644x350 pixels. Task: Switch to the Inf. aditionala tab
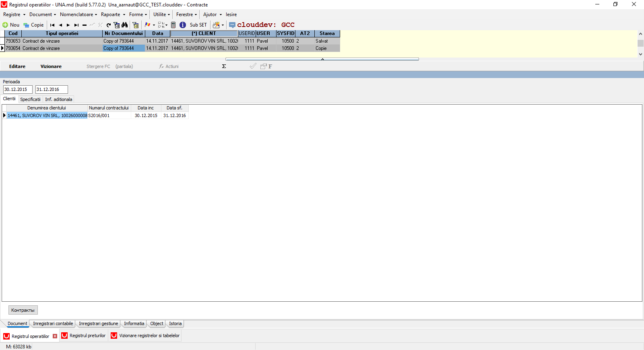coord(59,99)
